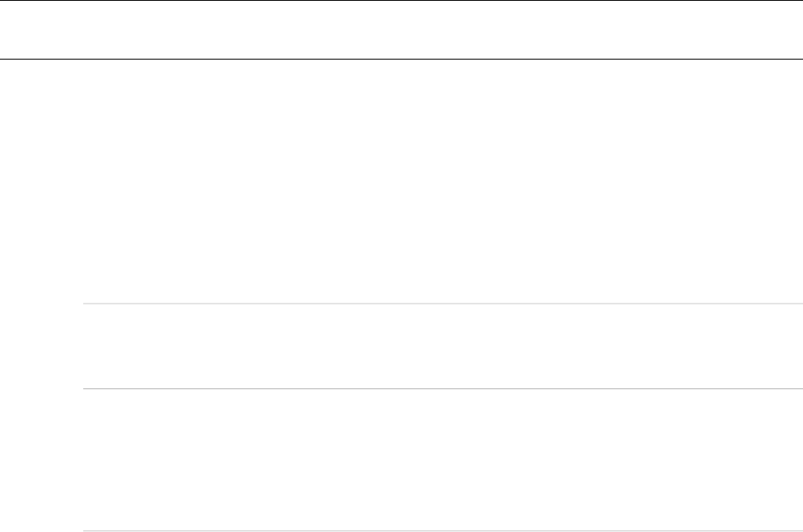Click the right end of the second gray divider
This screenshot has height=532, width=803.
[x=798, y=388]
